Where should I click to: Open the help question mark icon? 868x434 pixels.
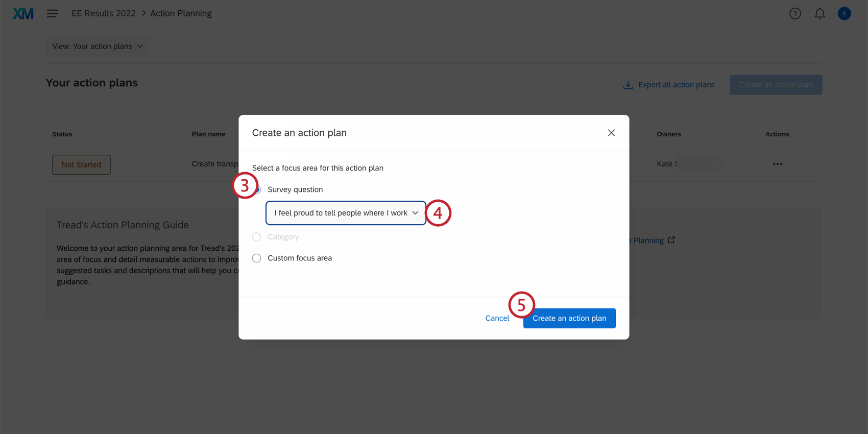click(x=795, y=13)
